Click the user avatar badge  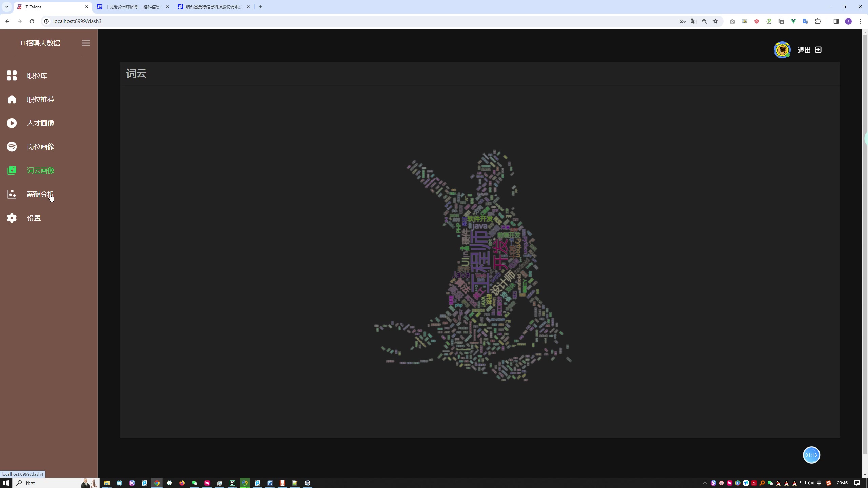(x=782, y=50)
